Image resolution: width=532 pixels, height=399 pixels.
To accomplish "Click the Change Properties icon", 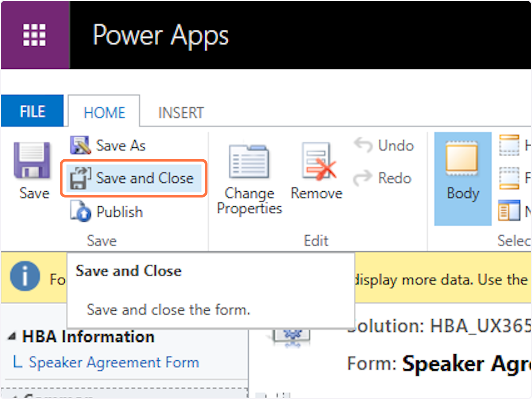I will 249,162.
